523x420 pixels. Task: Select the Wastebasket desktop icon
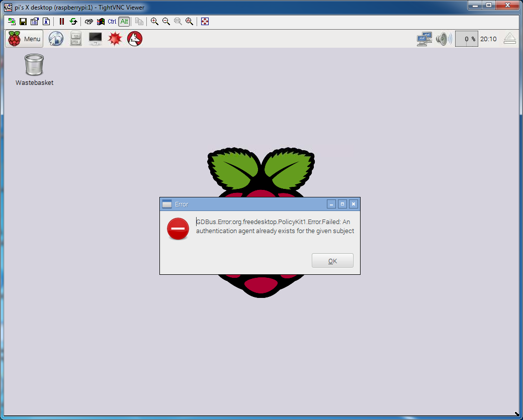34,70
